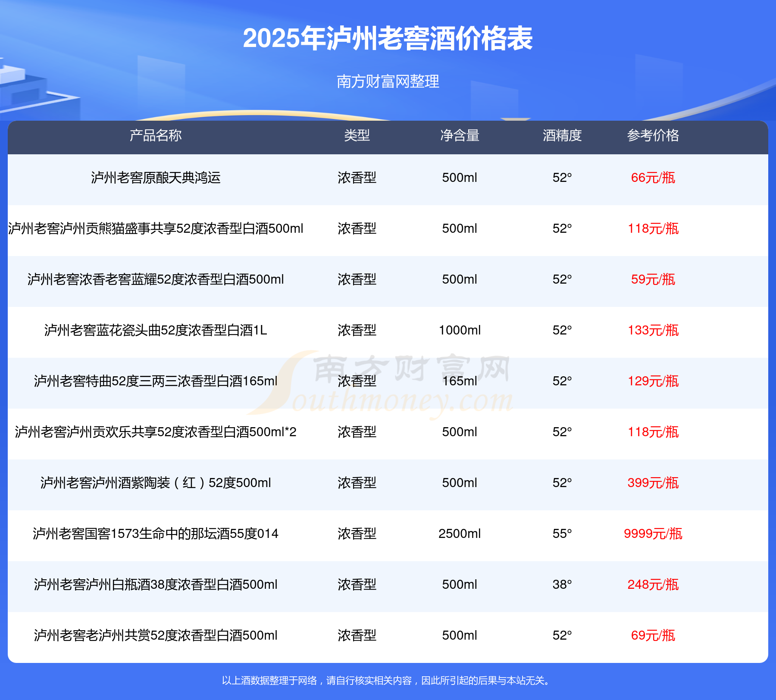Select the "参考价格" column header

(x=653, y=135)
